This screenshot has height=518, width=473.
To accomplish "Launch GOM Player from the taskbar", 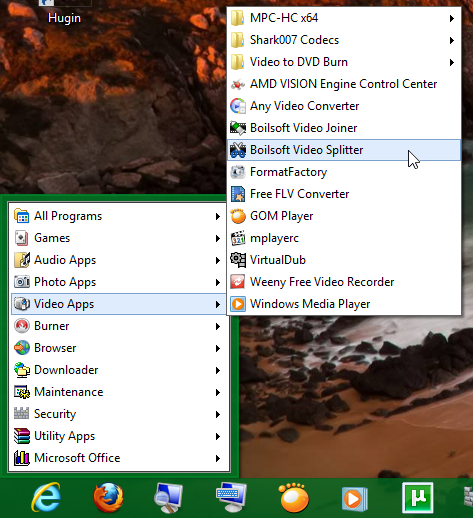I will 294,497.
